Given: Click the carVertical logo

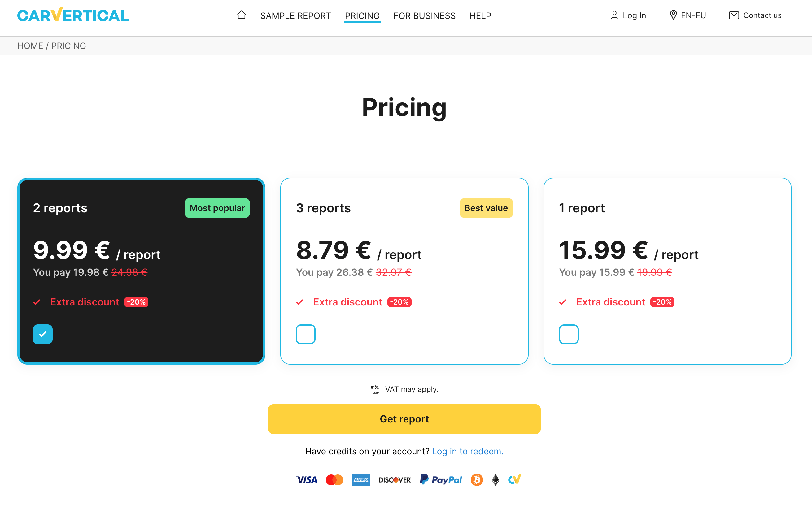Looking at the screenshot, I should [73, 15].
